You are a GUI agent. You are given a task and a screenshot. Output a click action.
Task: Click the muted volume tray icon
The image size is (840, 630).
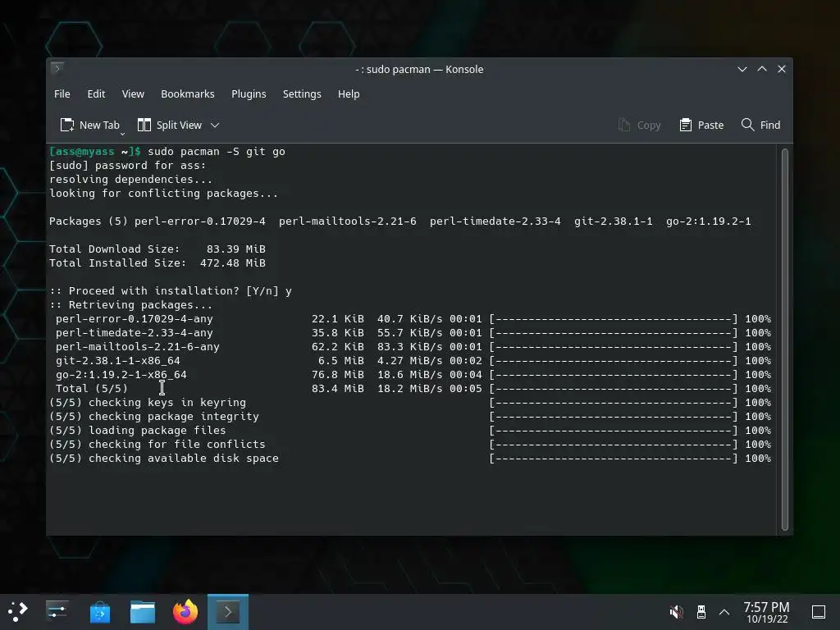(677, 612)
